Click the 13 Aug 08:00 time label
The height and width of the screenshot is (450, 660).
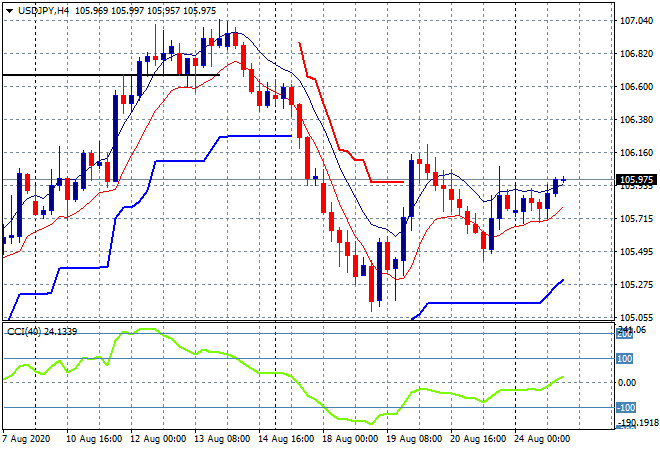[222, 439]
